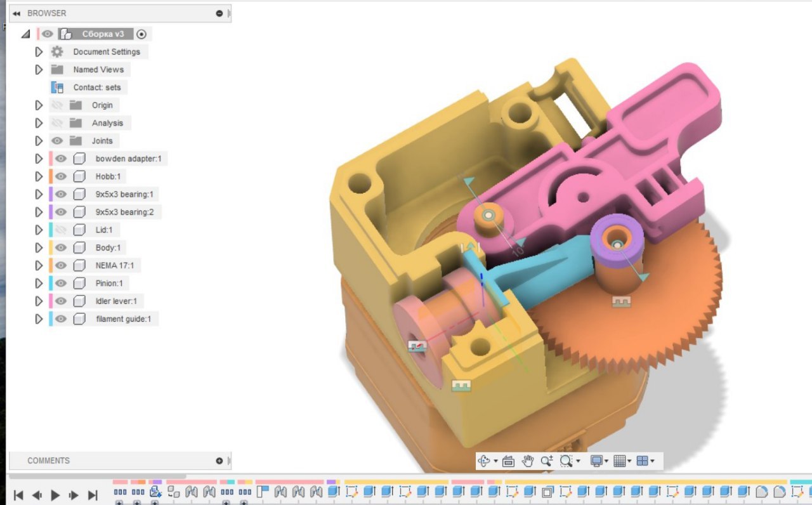Click component cube icon of Pinion:1

79,283
